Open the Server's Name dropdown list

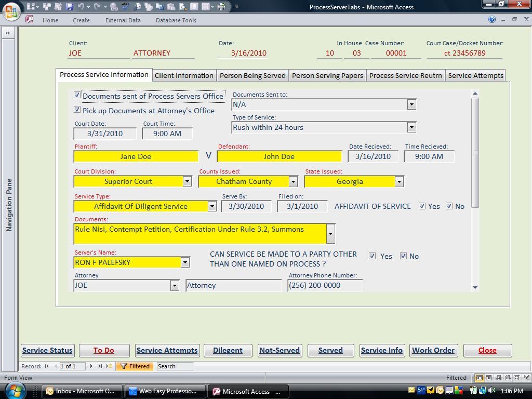(x=185, y=262)
